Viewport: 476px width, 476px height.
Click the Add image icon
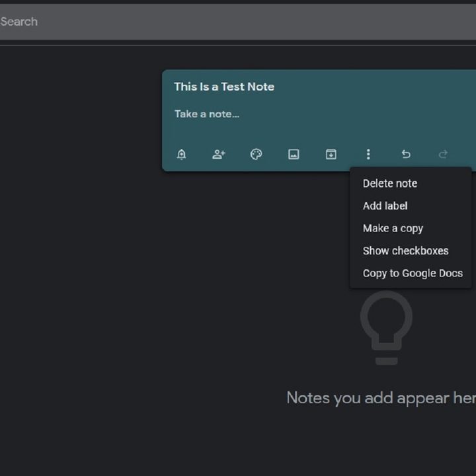click(x=294, y=154)
